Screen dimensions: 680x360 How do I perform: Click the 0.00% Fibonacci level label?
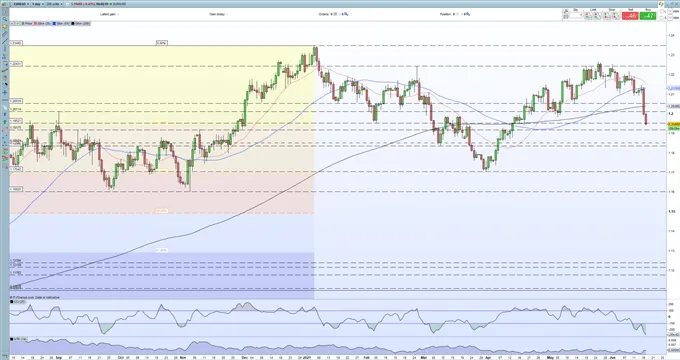coord(162,43)
